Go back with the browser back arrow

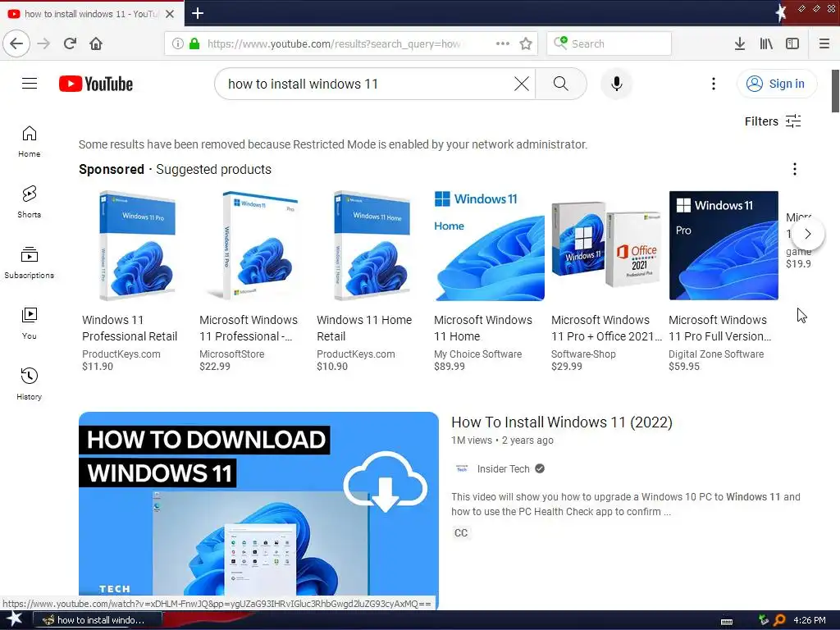[16, 43]
